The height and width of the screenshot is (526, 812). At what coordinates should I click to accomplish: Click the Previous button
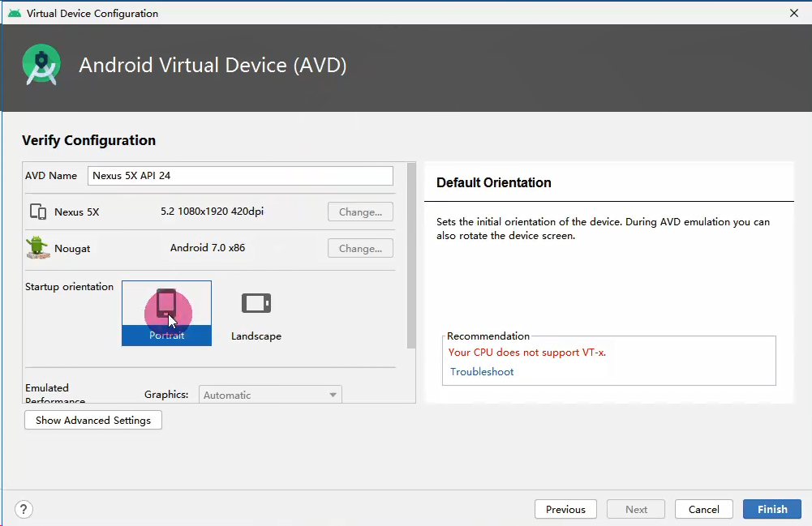pyautogui.click(x=565, y=510)
